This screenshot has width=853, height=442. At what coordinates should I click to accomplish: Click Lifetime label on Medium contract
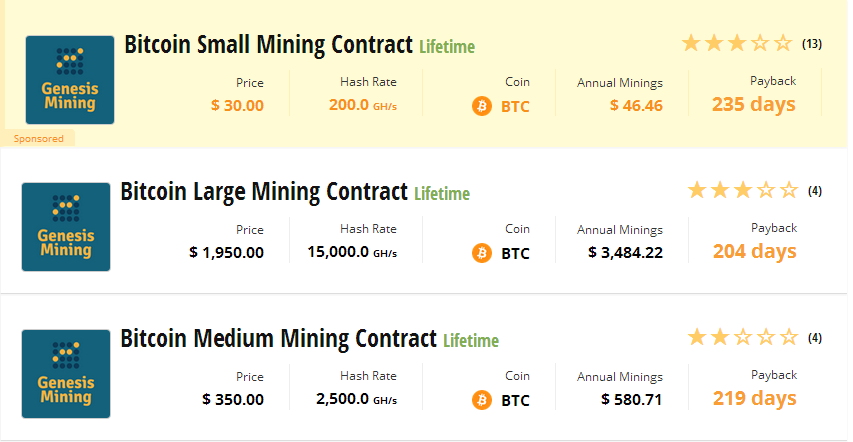(471, 341)
